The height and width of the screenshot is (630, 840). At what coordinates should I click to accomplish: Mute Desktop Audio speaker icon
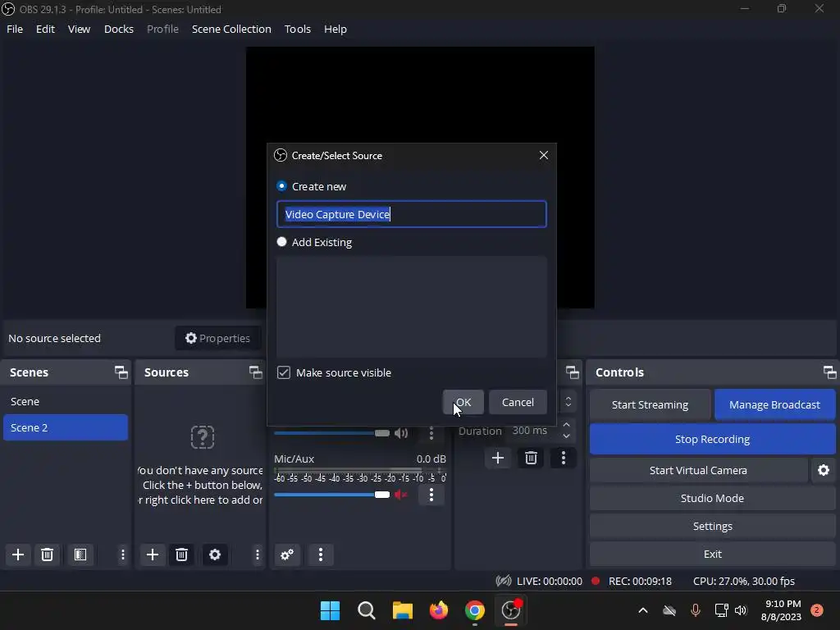(x=400, y=433)
